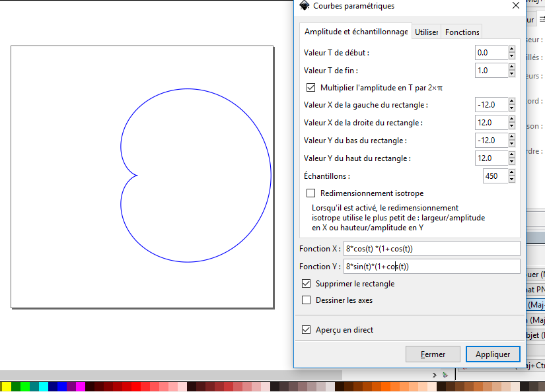Increase X gauche du rectangle value

coord(511,102)
